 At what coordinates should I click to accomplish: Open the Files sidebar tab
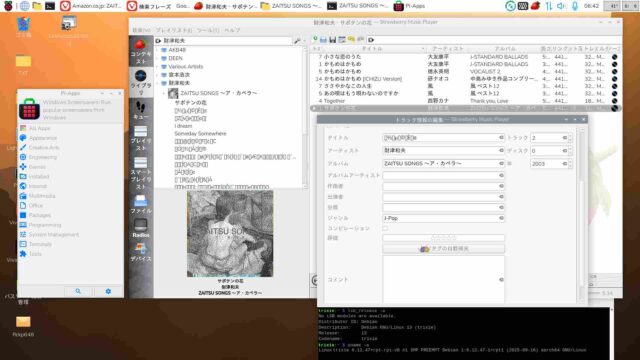point(141,204)
